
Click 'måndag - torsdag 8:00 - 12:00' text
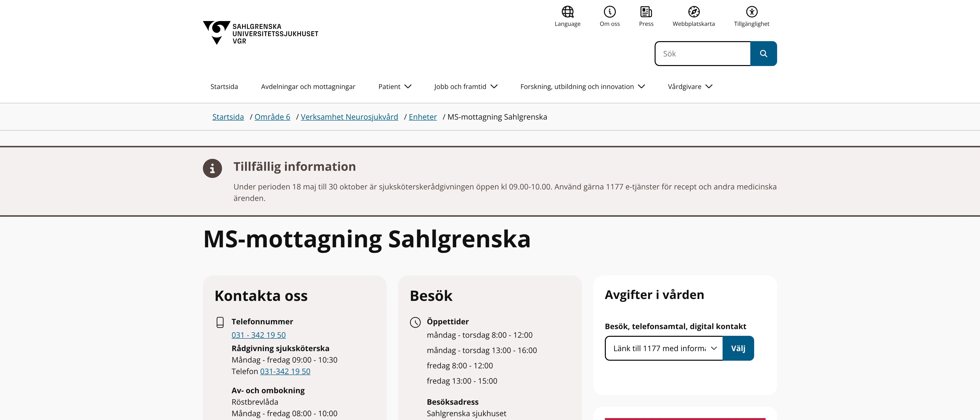point(479,335)
